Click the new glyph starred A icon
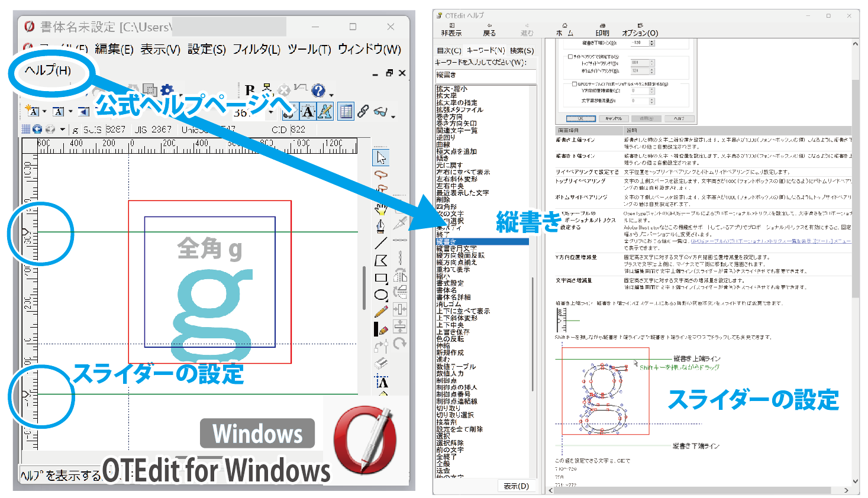Screen dimensions: 868x498 (33, 111)
